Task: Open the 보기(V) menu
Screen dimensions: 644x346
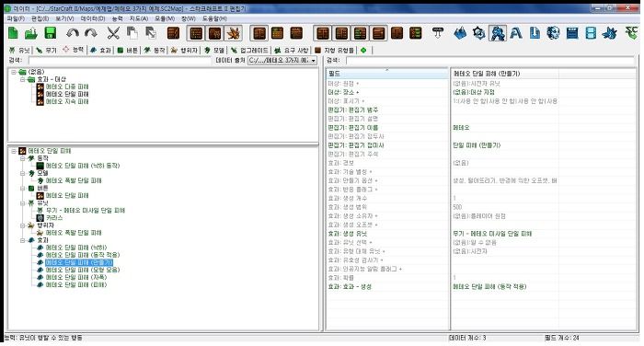Action: (64, 19)
